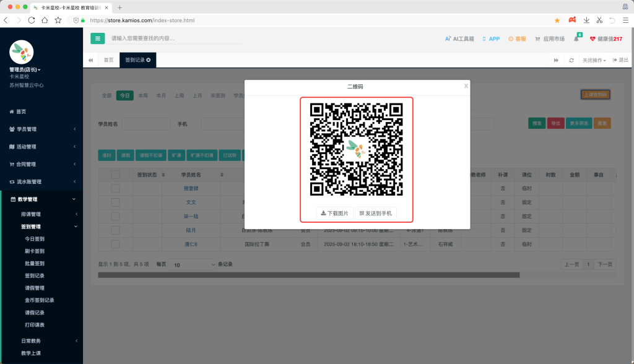Open 客服 customer service
The width and height of the screenshot is (634, 364).
pyautogui.click(x=517, y=39)
